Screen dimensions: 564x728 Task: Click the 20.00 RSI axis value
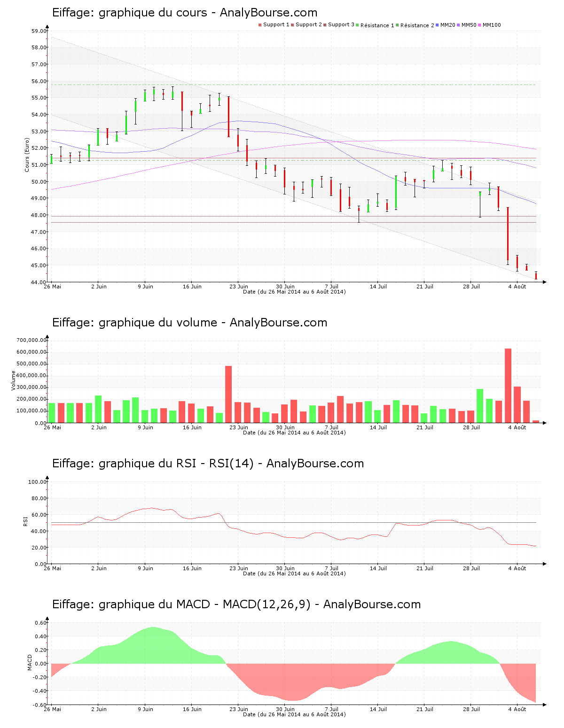pyautogui.click(x=39, y=548)
